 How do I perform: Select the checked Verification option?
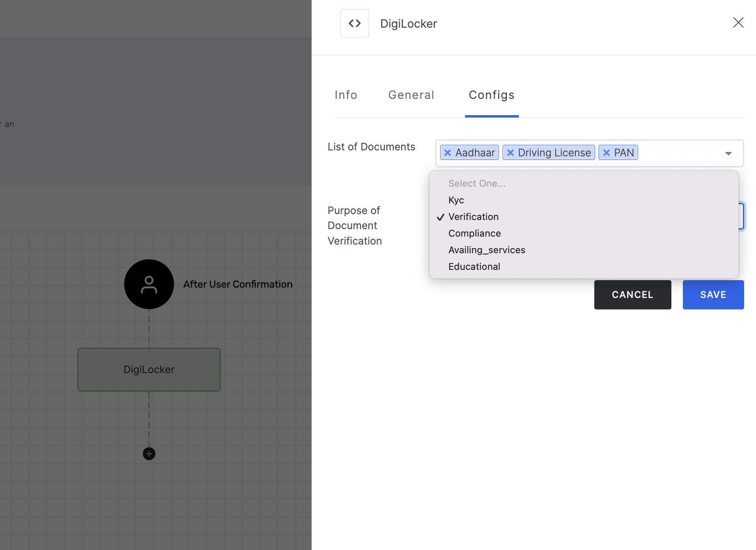coord(584,217)
